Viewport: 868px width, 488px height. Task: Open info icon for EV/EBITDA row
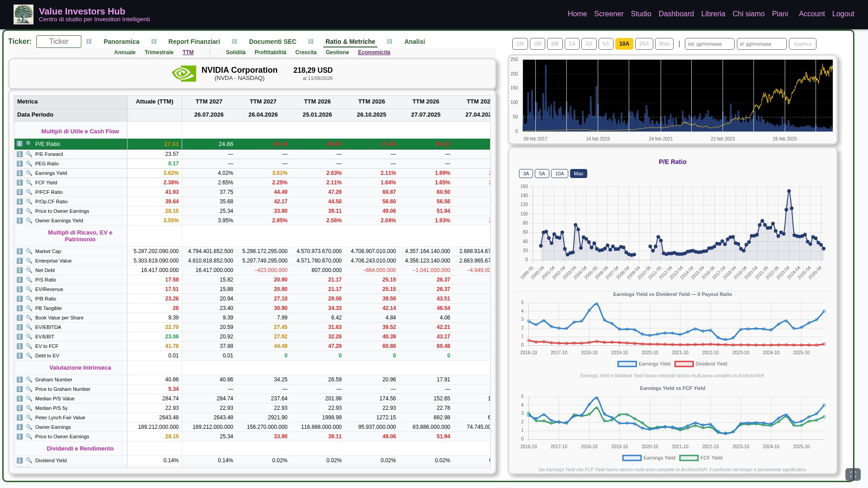19,327
